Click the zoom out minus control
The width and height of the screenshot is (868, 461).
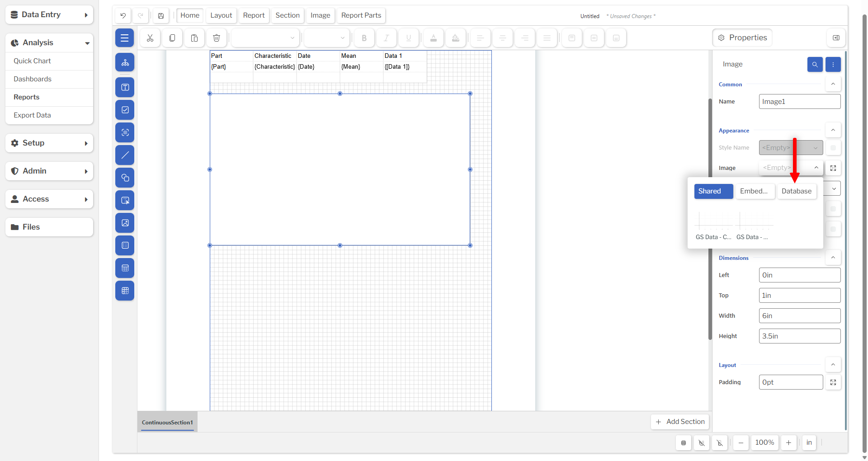click(741, 442)
